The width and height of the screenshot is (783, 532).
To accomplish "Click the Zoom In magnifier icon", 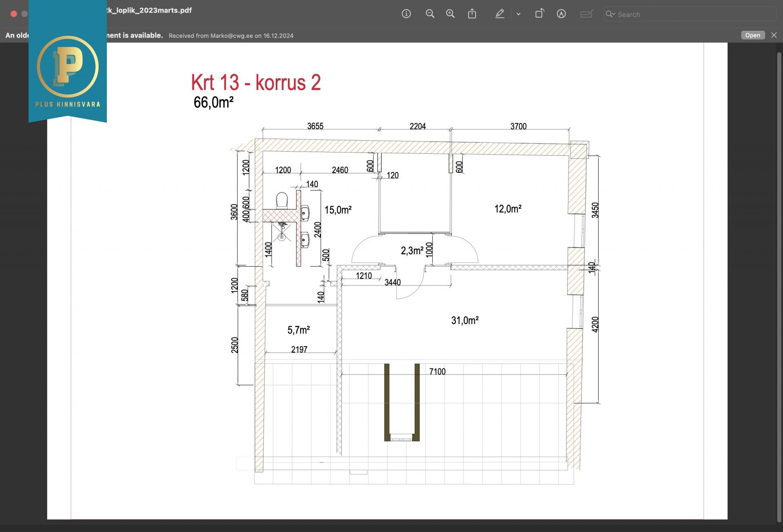I will click(x=450, y=14).
